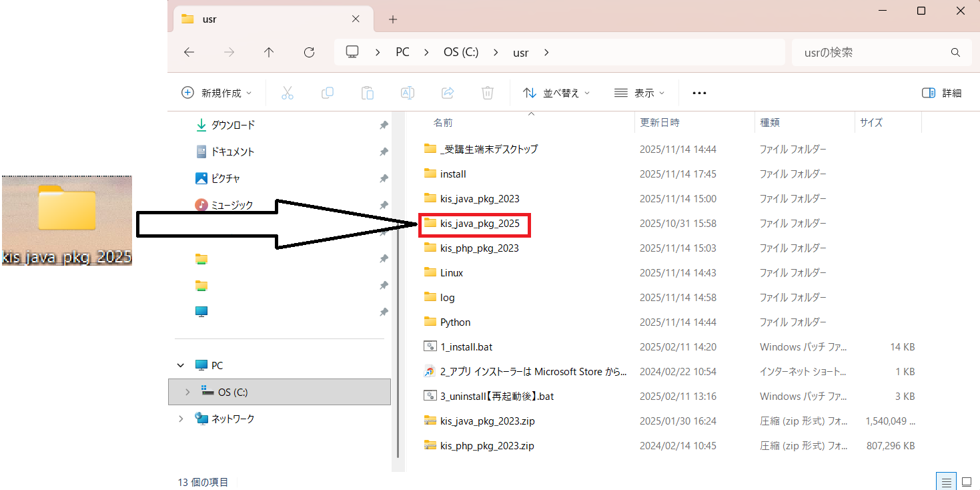Image resolution: width=980 pixels, height=490 pixels.
Task: Click the Rename icon in toolbar
Action: 407,93
